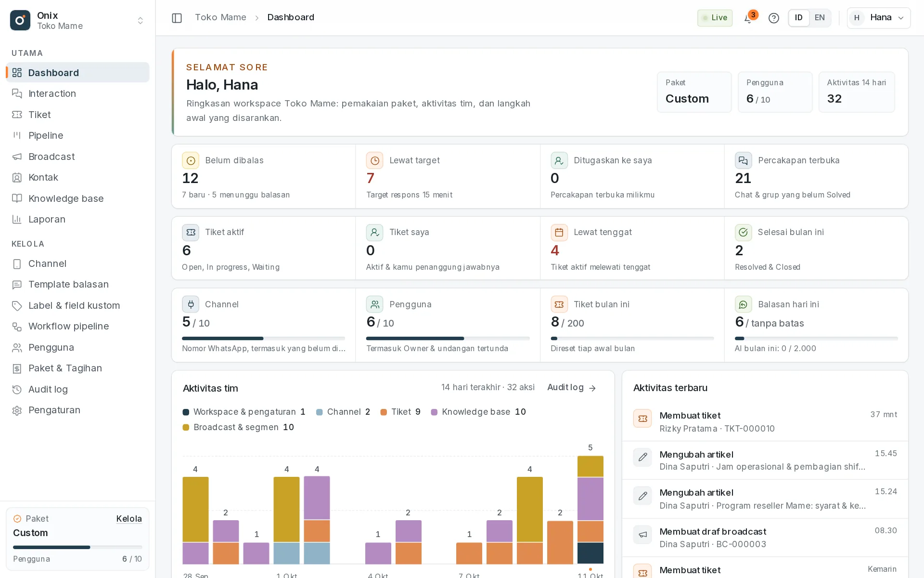Image resolution: width=924 pixels, height=578 pixels.
Task: Open the Hana user menu
Action: click(879, 18)
